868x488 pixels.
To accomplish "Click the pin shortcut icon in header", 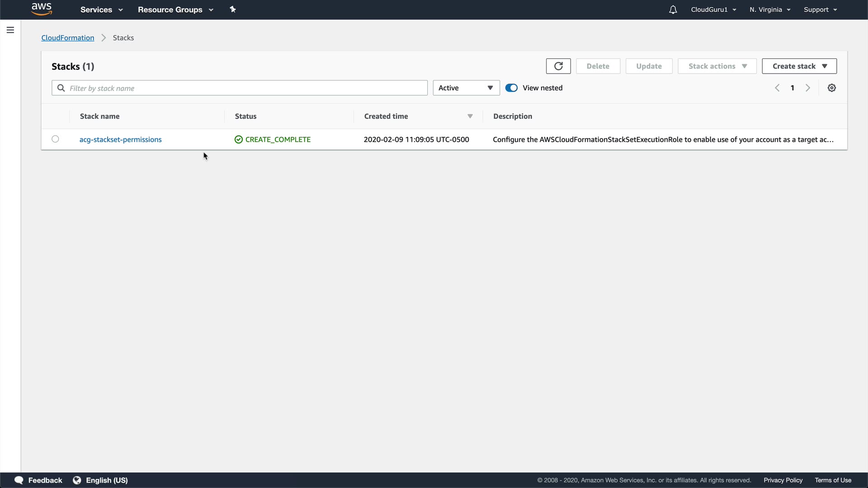I will click(x=233, y=9).
